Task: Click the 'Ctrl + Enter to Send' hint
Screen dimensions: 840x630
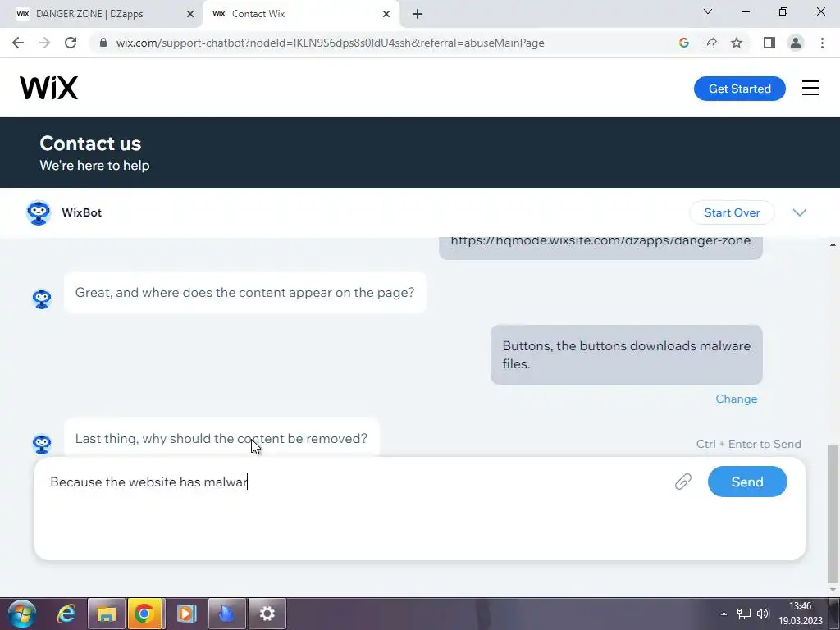Action: (x=748, y=444)
